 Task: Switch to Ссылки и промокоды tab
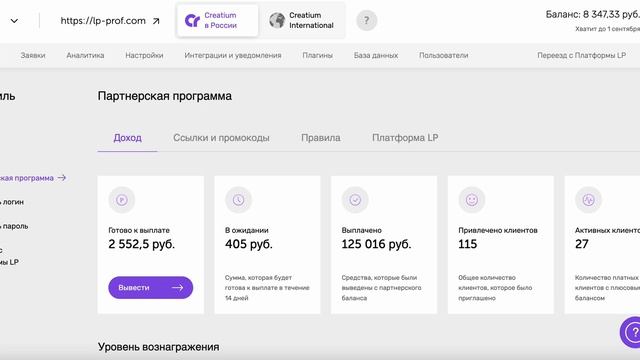[x=221, y=138]
